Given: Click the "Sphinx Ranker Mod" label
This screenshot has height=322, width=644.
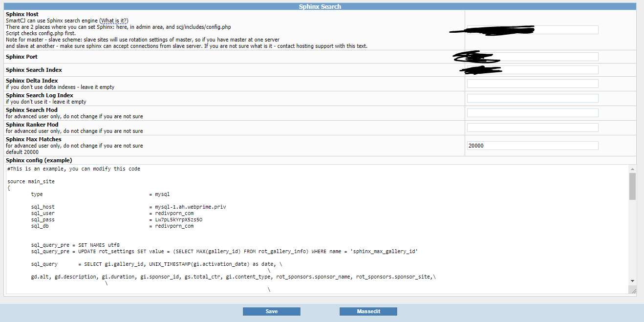Looking at the screenshot, I should tap(32, 125).
